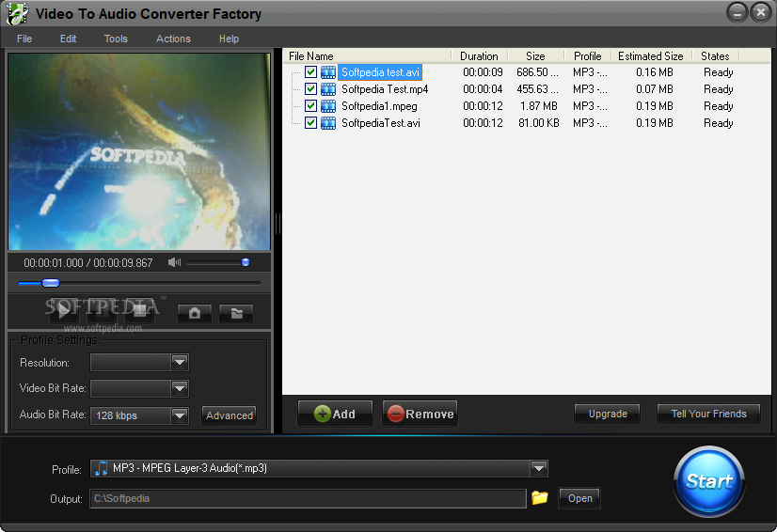
Task: Open the Video Bit Rate dropdown
Action: [x=180, y=388]
